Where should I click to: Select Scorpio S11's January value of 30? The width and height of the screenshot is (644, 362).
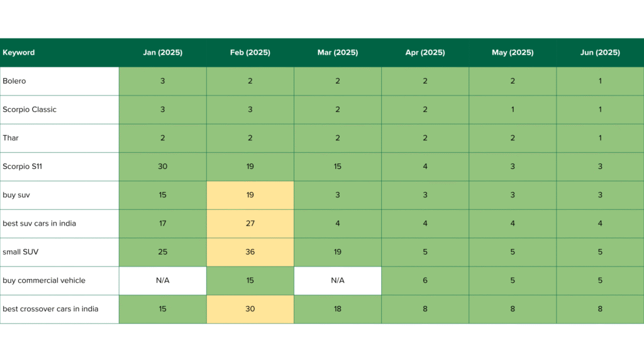(x=162, y=167)
